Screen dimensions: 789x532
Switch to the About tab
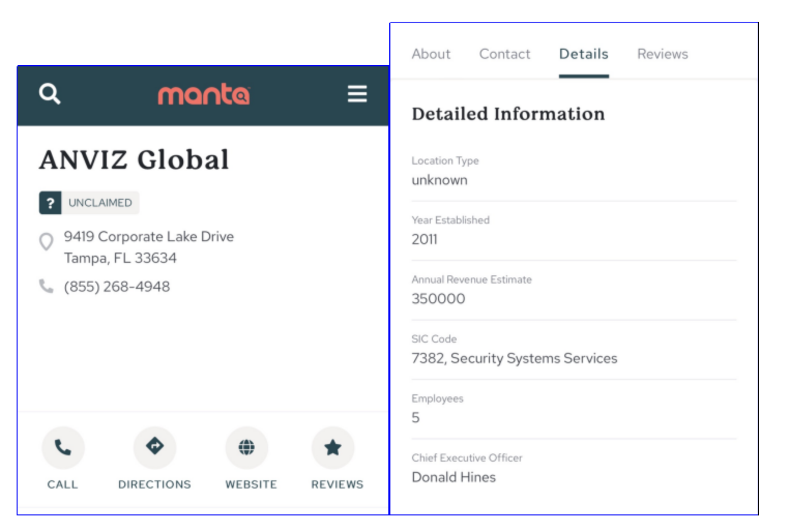point(431,54)
